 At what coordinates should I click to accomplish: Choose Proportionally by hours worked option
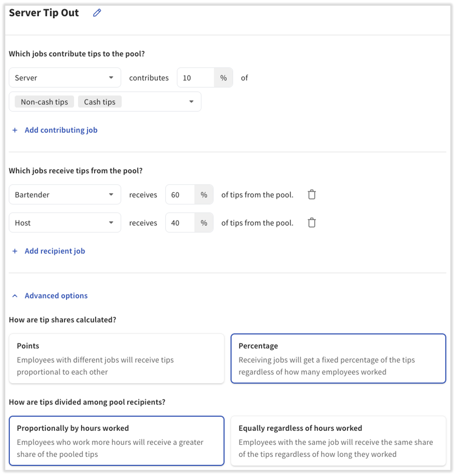click(x=117, y=441)
